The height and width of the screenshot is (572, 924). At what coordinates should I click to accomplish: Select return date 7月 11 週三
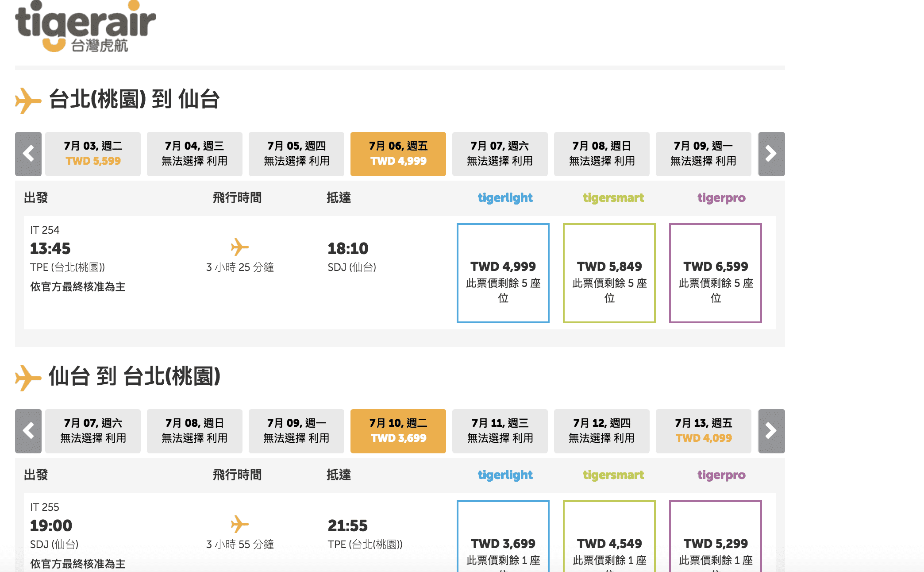coord(500,431)
